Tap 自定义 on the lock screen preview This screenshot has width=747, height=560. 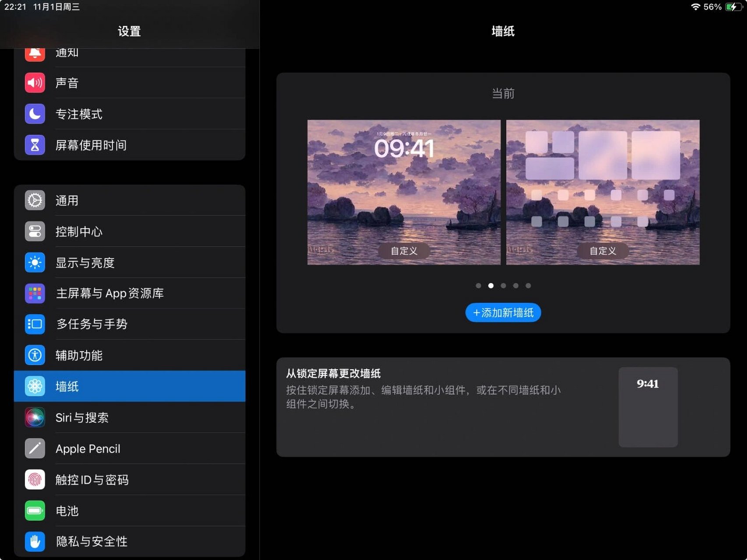pyautogui.click(x=404, y=251)
